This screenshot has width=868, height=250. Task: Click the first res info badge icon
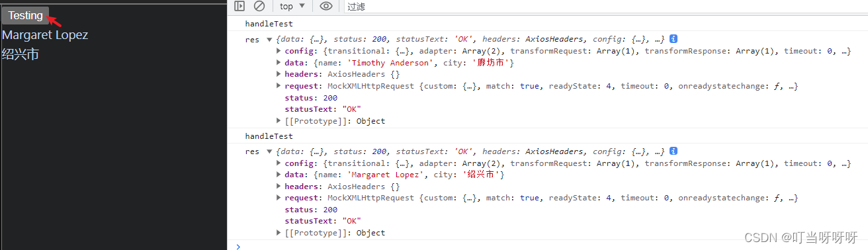[x=673, y=39]
